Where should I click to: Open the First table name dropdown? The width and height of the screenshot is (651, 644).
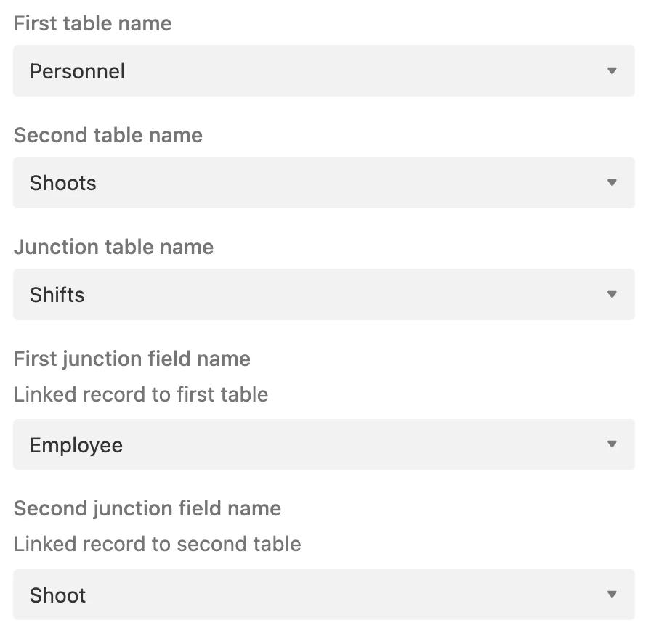click(x=323, y=71)
